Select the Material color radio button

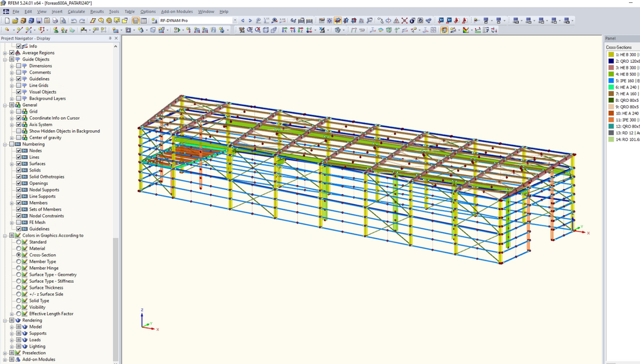click(19, 249)
